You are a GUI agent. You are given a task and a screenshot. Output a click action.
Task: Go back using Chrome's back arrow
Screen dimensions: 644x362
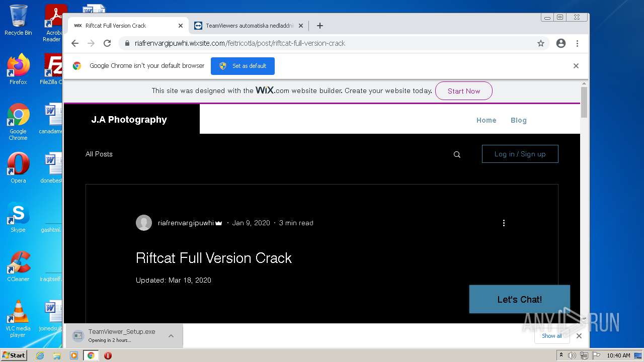click(75, 43)
